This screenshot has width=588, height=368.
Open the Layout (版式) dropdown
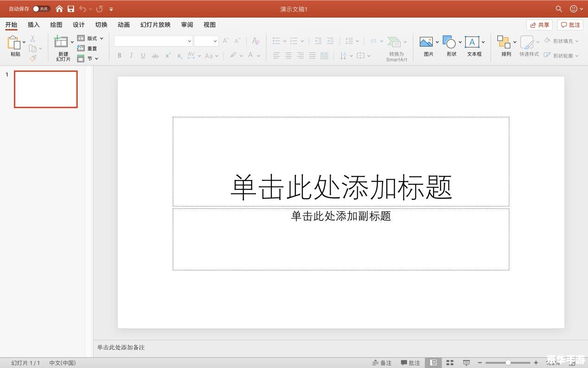click(x=91, y=39)
